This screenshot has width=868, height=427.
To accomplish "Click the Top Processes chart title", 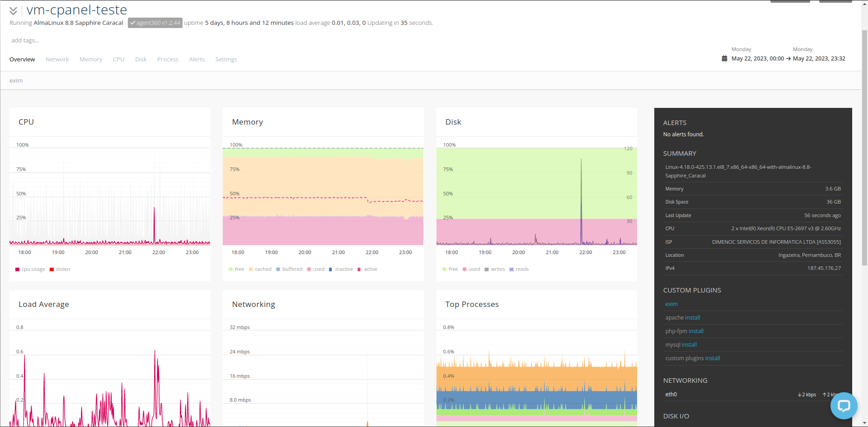I will pos(472,305).
